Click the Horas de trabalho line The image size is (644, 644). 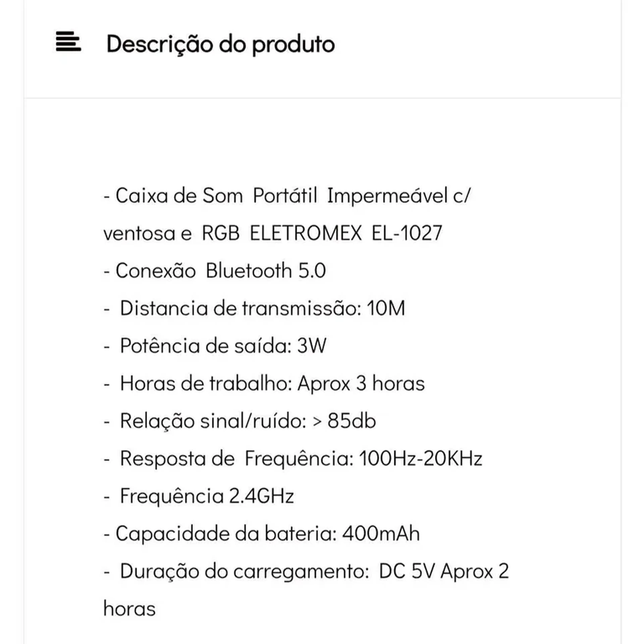click(x=264, y=383)
